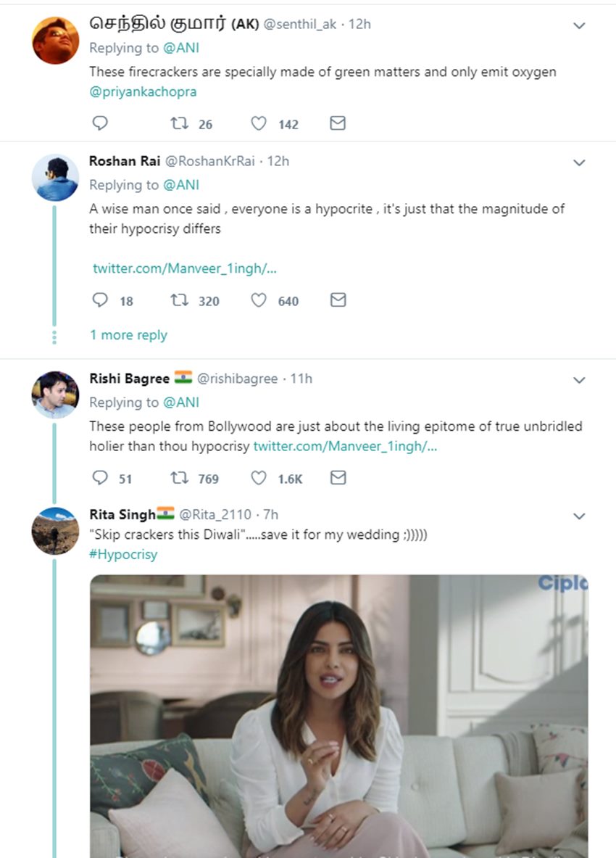The image size is (616, 858).
Task: Retweet senthil_ak's green firecrackers tweet
Action: coord(179,123)
